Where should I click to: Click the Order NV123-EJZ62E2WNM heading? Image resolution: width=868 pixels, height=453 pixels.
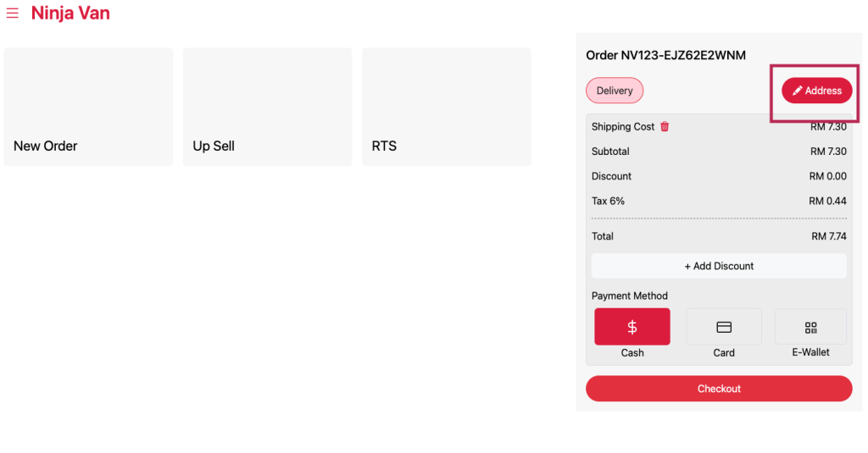click(666, 55)
